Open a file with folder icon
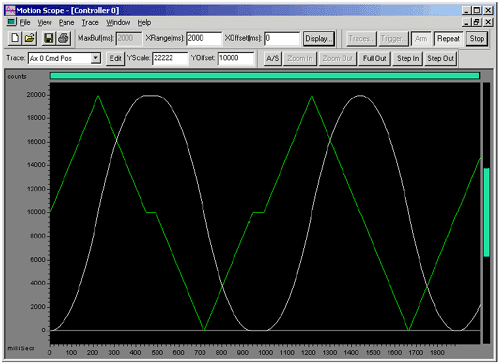Viewport: 500px width, 364px height. pos(29,38)
